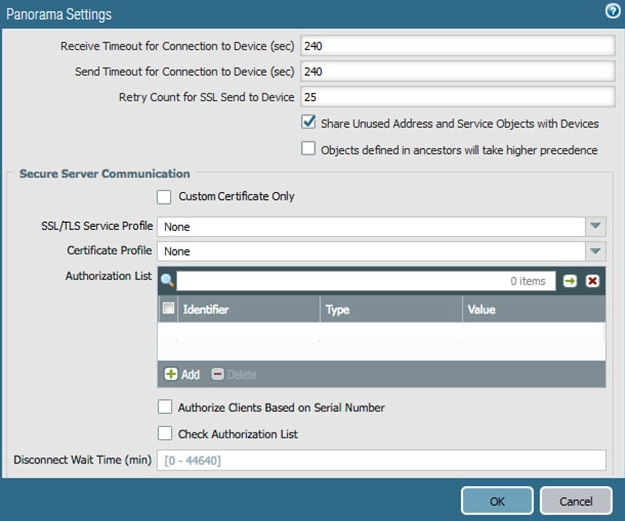625x521 pixels.
Task: Click the Send Timeout for Connection field
Action: point(458,71)
